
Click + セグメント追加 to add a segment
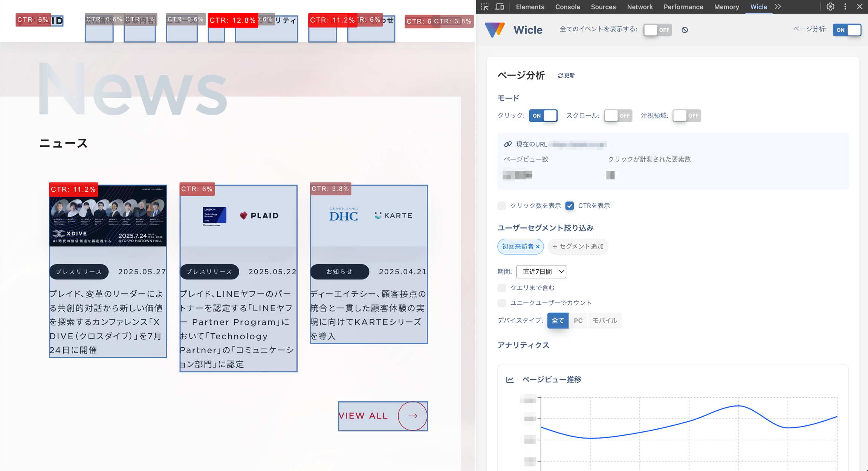(x=578, y=247)
